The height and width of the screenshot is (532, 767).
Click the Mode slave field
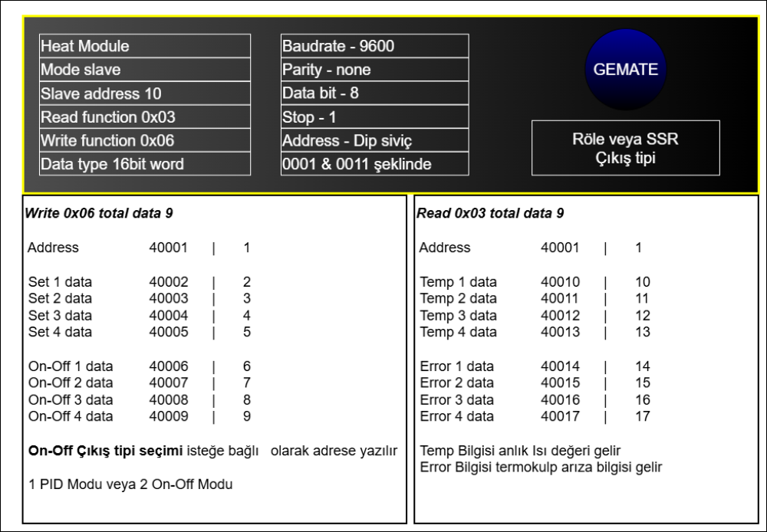click(x=145, y=70)
